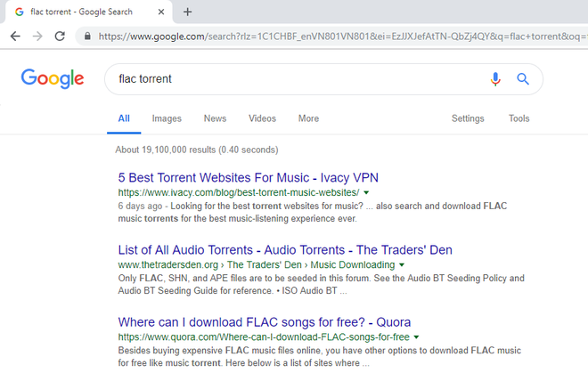
Task: Open a new tab with the plus button
Action: [x=187, y=12]
